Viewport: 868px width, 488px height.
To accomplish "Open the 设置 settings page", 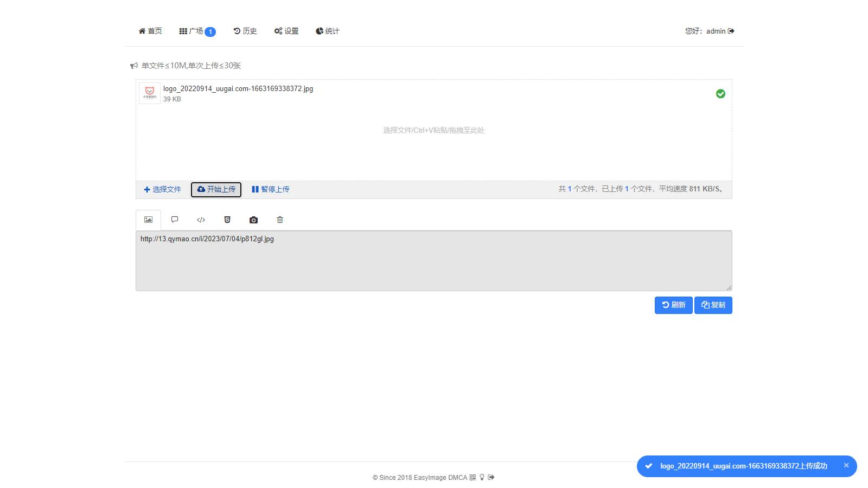I will [286, 31].
